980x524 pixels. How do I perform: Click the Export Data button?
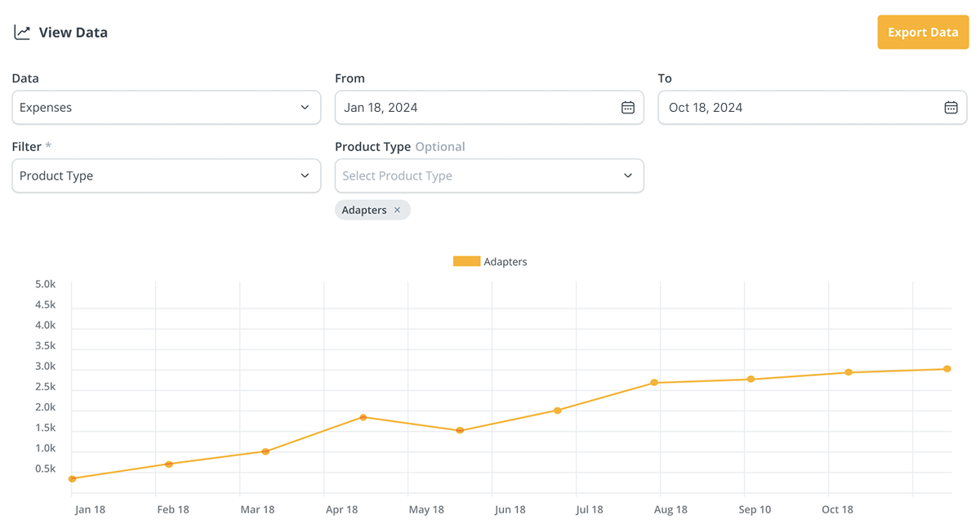[923, 33]
